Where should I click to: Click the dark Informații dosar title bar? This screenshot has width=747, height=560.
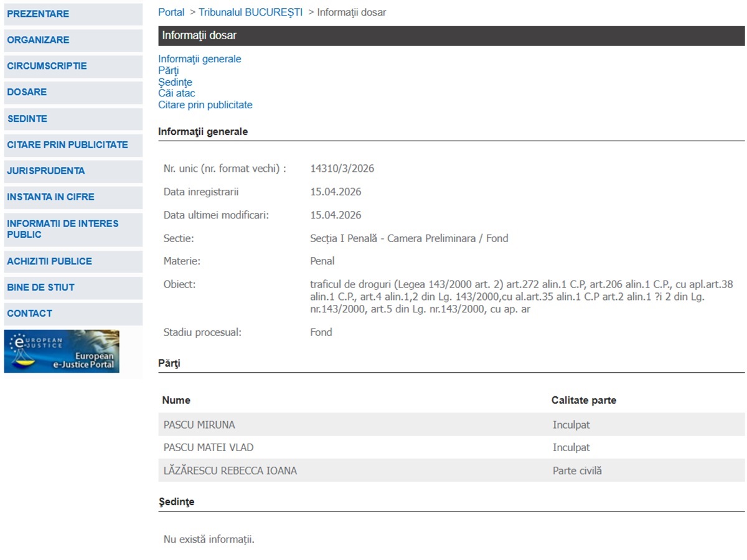(451, 36)
